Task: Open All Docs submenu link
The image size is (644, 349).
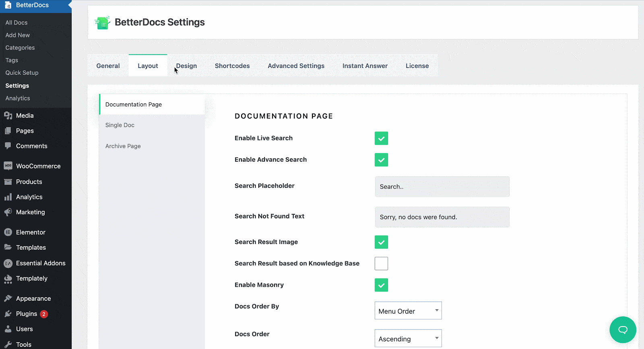Action: click(17, 23)
